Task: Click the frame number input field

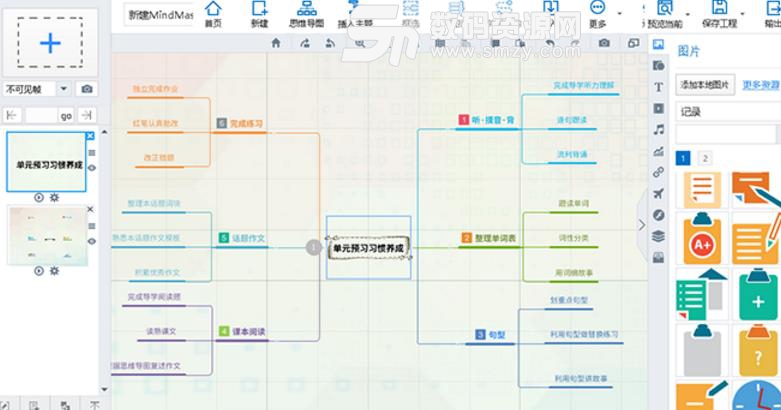Action: [41, 116]
